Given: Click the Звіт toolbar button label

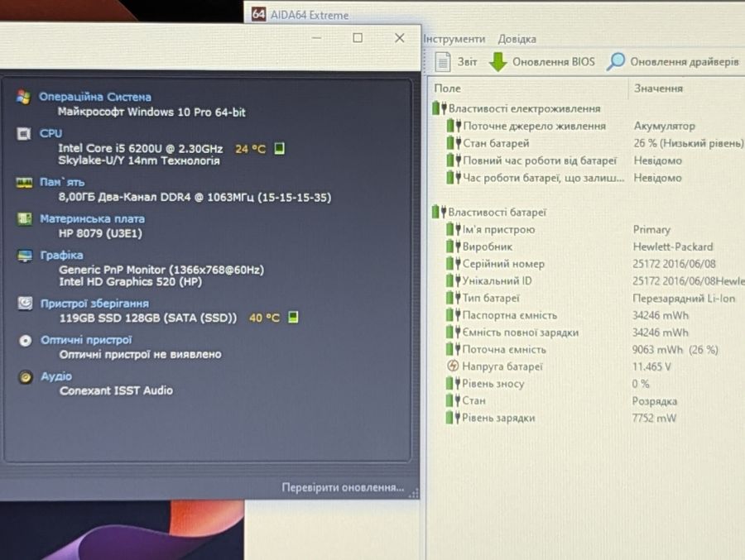Looking at the screenshot, I should point(467,62).
